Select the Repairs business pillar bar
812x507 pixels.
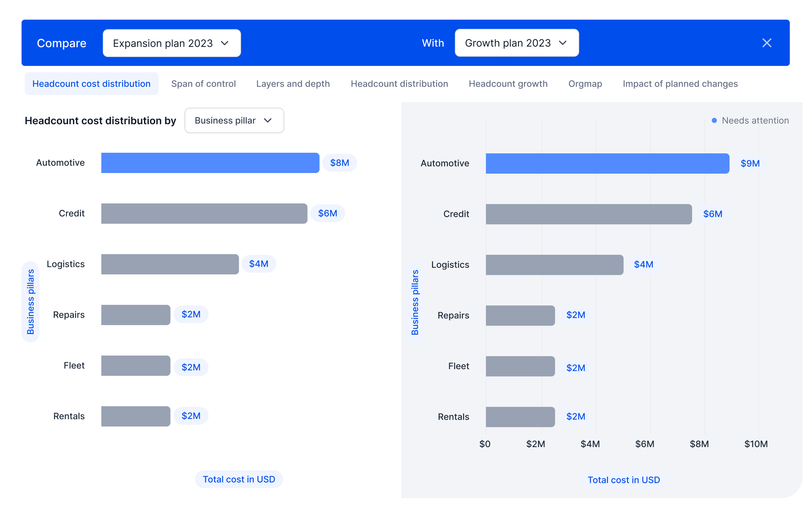click(x=136, y=314)
